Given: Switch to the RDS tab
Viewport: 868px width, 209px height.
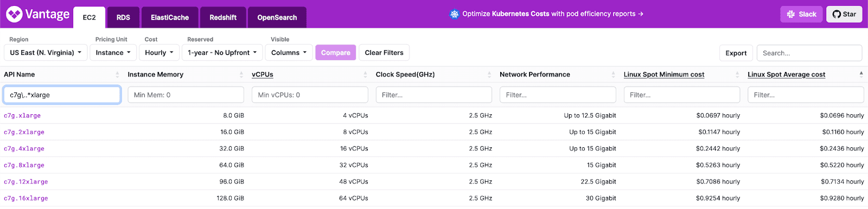Looking at the screenshot, I should point(123,17).
